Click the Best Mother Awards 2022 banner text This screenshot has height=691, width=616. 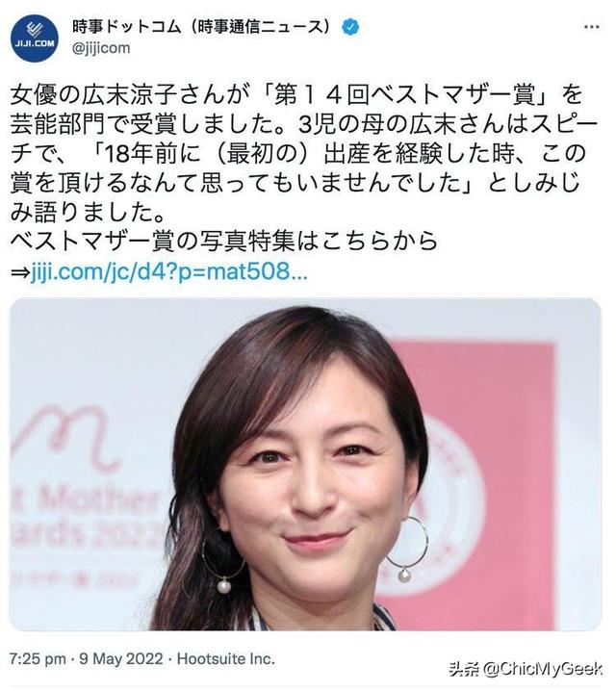click(86, 519)
